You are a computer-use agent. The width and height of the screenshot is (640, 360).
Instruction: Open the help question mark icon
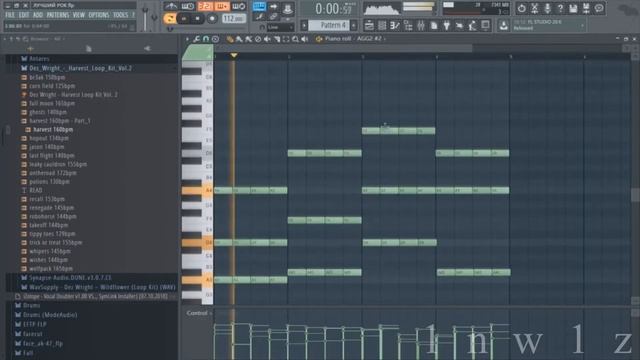click(x=560, y=8)
